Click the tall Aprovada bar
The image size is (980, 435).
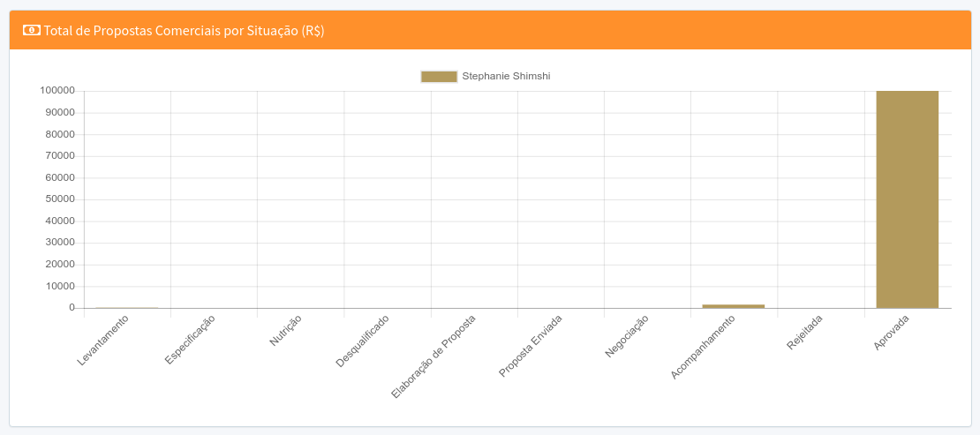point(907,199)
